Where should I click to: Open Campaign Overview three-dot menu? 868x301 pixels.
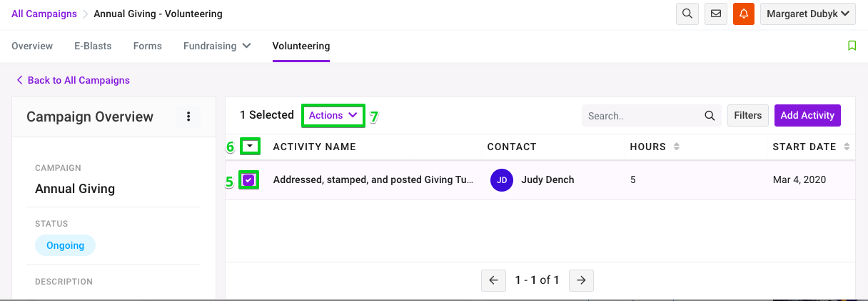[x=188, y=117]
